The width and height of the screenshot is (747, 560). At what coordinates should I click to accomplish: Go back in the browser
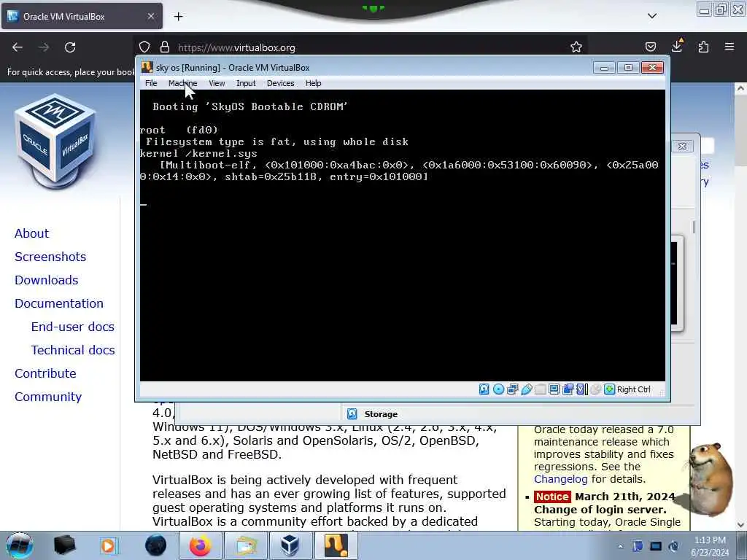[18, 47]
